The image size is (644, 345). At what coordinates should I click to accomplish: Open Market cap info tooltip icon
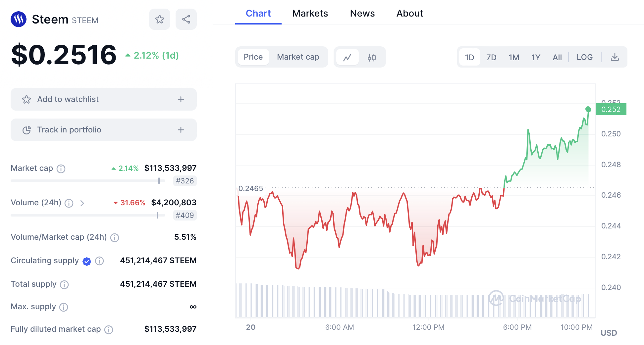coord(61,169)
